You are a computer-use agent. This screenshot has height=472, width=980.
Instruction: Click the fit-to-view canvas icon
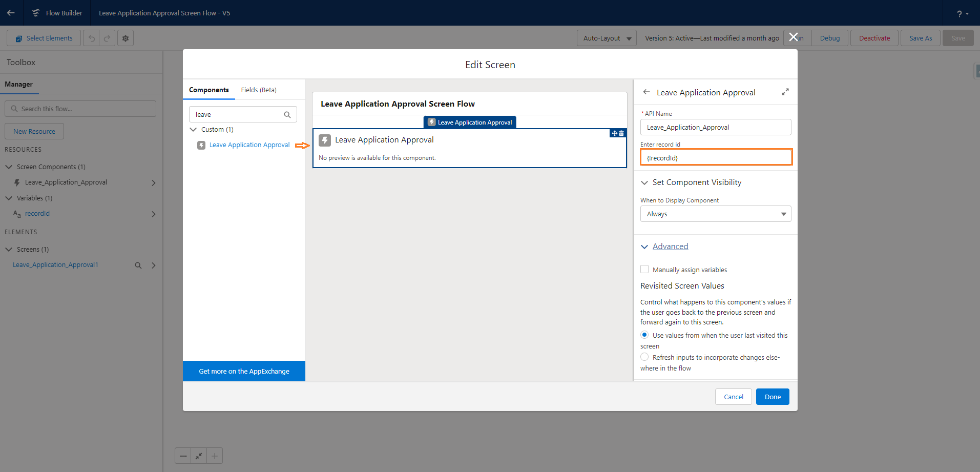(199, 456)
